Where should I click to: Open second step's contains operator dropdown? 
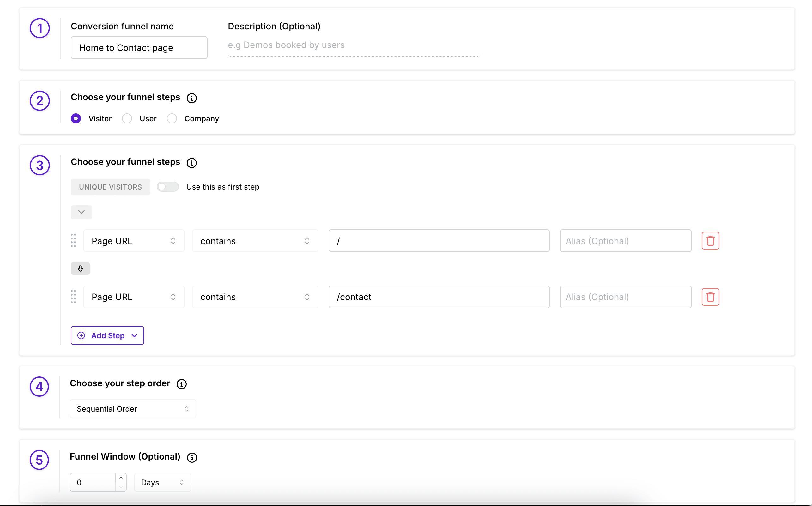tap(255, 297)
